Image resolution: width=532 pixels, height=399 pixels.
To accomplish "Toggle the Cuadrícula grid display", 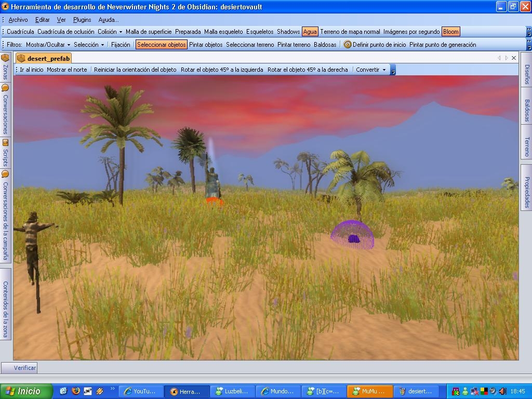I will tap(20, 32).
